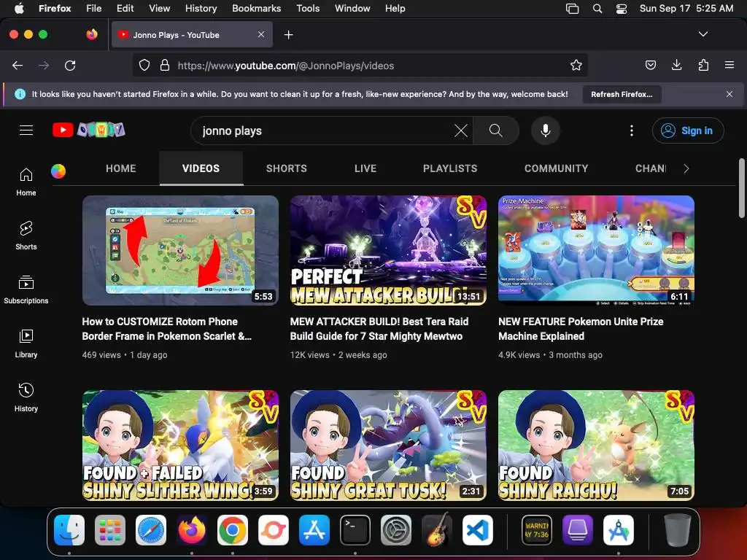Open tracking protection shield icon
The width and height of the screenshot is (747, 560).
click(x=144, y=65)
